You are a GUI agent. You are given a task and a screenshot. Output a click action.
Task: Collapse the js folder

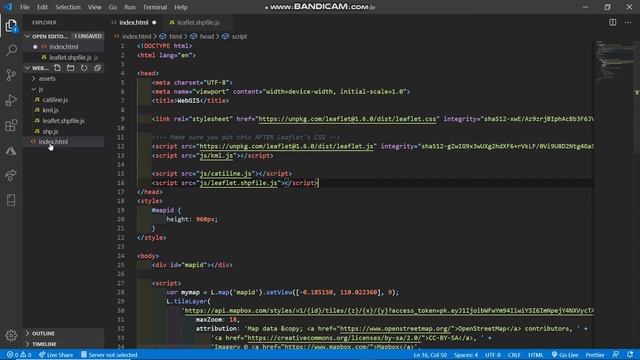pyautogui.click(x=40, y=89)
